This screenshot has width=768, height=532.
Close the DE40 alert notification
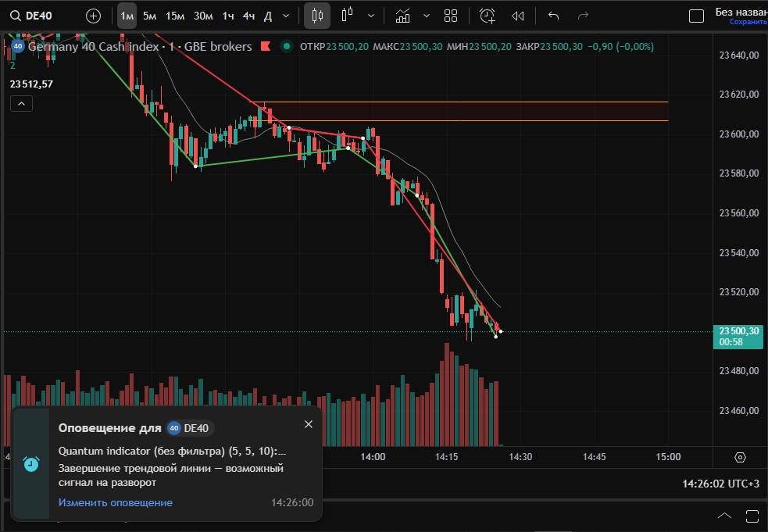309,424
